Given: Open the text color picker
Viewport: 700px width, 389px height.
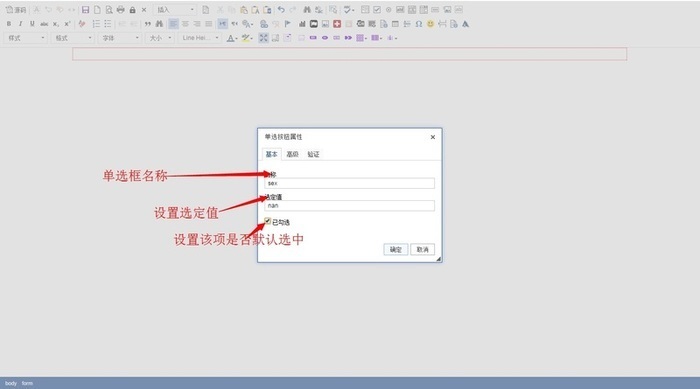Looking at the screenshot, I should [231, 38].
